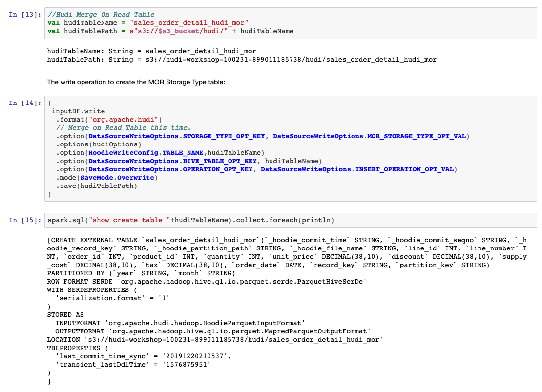The width and height of the screenshot is (542, 392).
Task: Click the hudiTableName: String output line
Action: click(151, 51)
